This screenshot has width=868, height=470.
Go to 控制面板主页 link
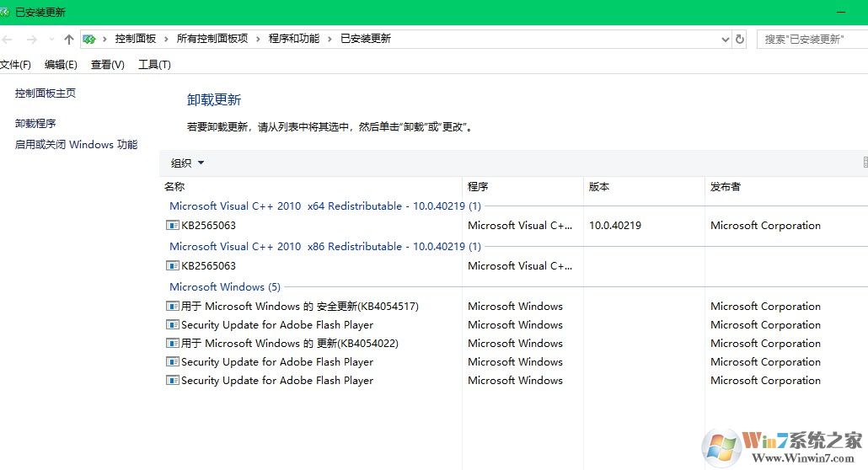(x=46, y=93)
